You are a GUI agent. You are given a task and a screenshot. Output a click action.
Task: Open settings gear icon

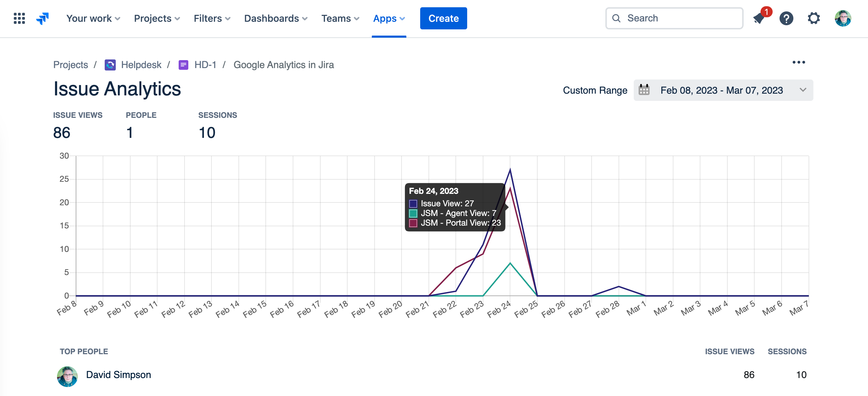[x=814, y=18]
